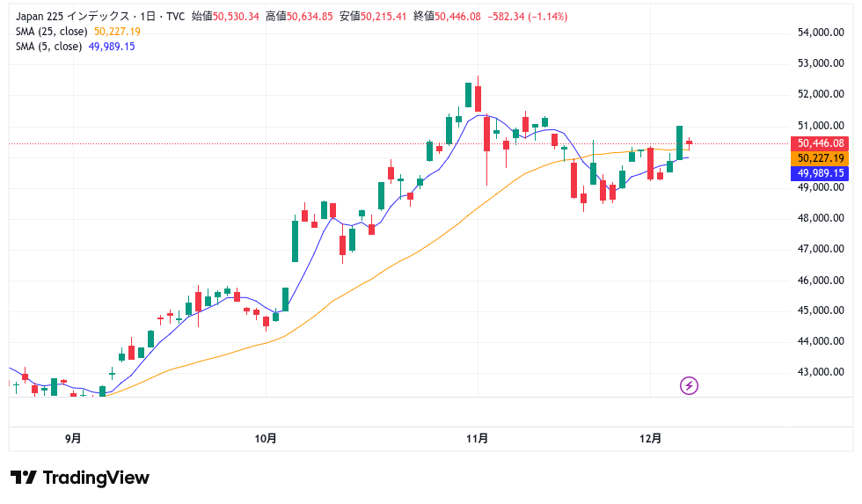
Task: Click the 10月 label on time axis
Action: 266,437
